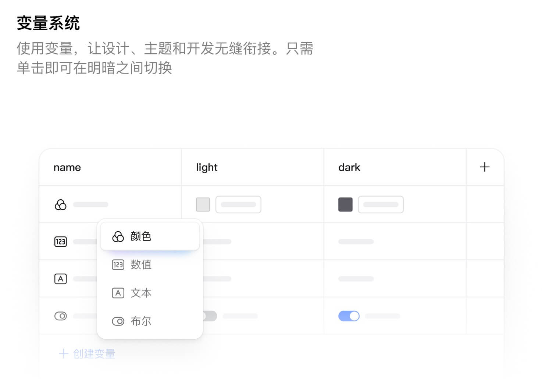Click the light column header
The height and width of the screenshot is (392, 542).
tap(206, 167)
